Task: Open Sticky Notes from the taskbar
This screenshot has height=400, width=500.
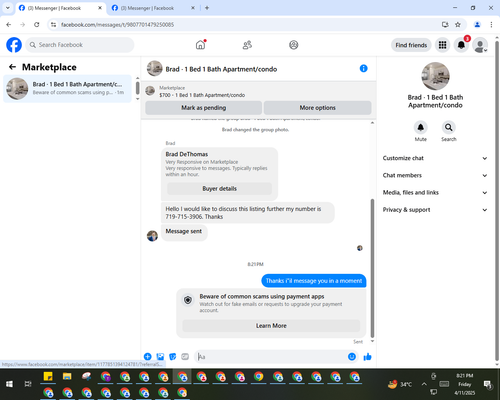Action: pos(48,377)
